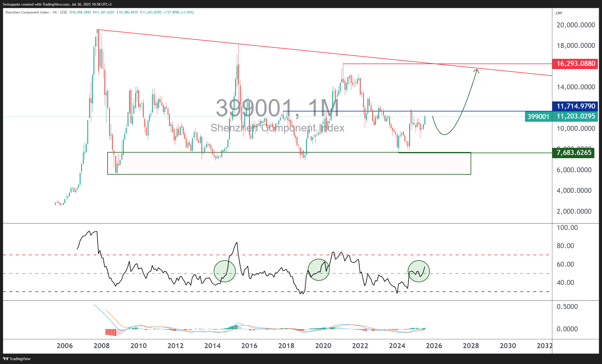Image resolution: width=602 pixels, height=364 pixels.
Task: Click the green 7,683.6265 price label
Action: pyautogui.click(x=573, y=153)
